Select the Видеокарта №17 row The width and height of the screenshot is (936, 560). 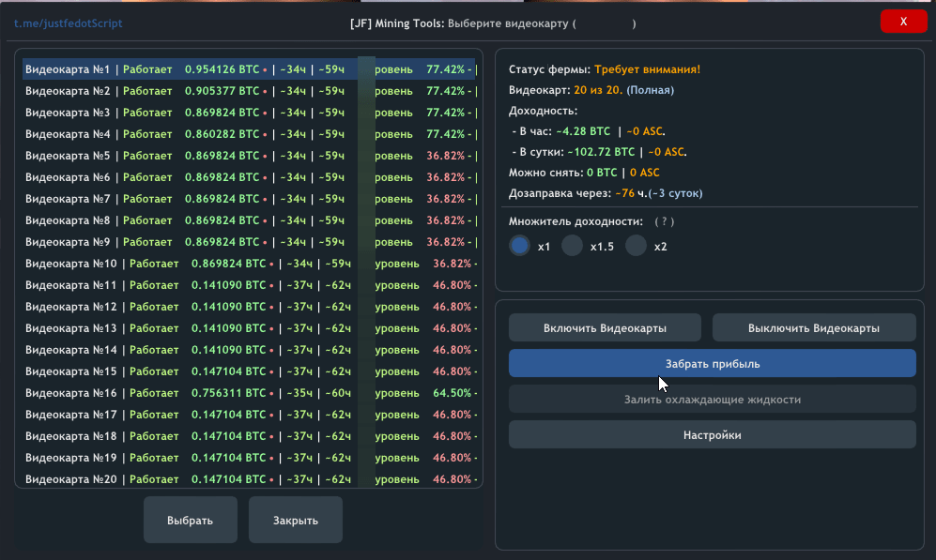250,415
